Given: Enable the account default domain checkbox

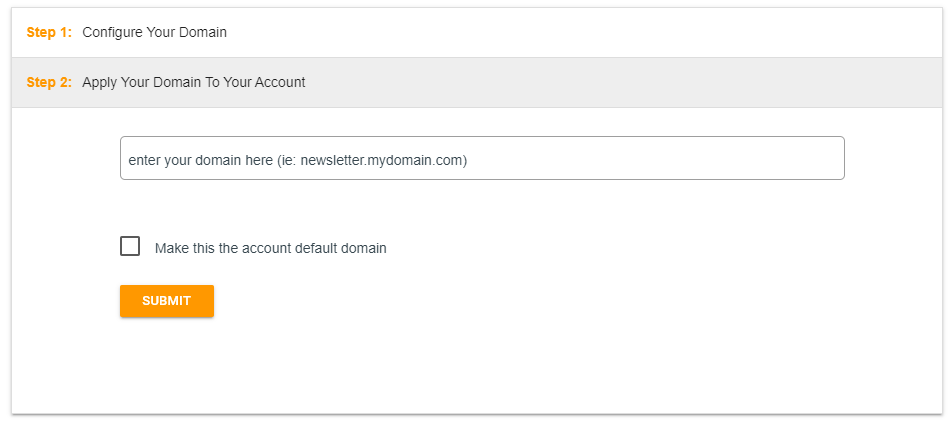Looking at the screenshot, I should [130, 246].
